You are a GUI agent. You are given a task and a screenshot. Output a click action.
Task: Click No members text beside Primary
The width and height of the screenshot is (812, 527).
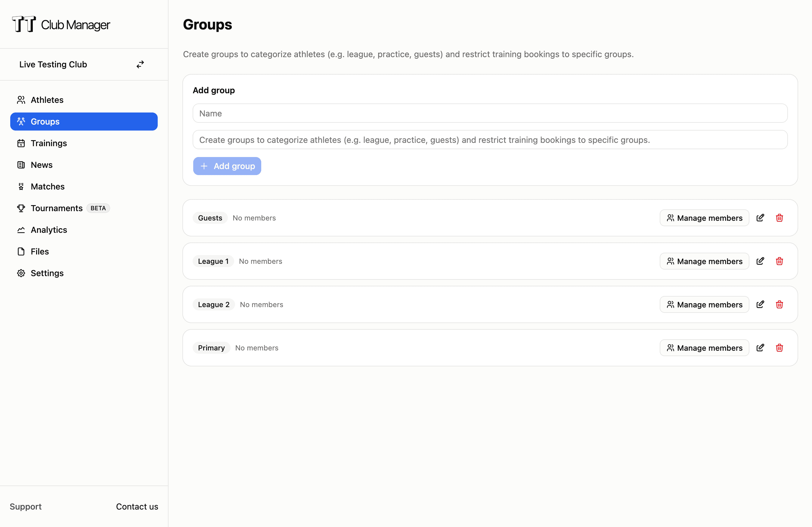pyautogui.click(x=257, y=348)
